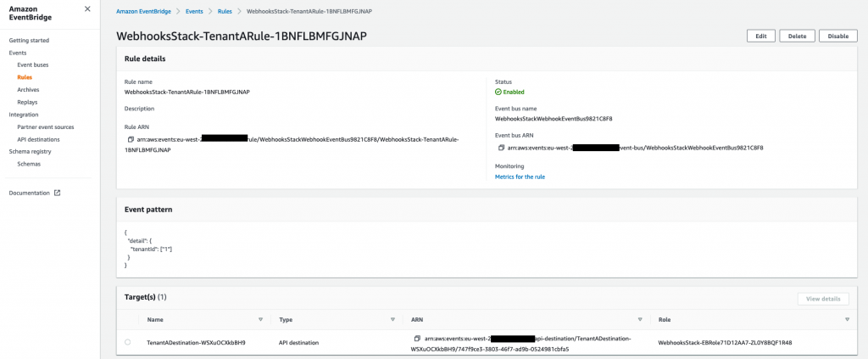Click the Disable rule button
868x359 pixels.
pyautogui.click(x=838, y=36)
